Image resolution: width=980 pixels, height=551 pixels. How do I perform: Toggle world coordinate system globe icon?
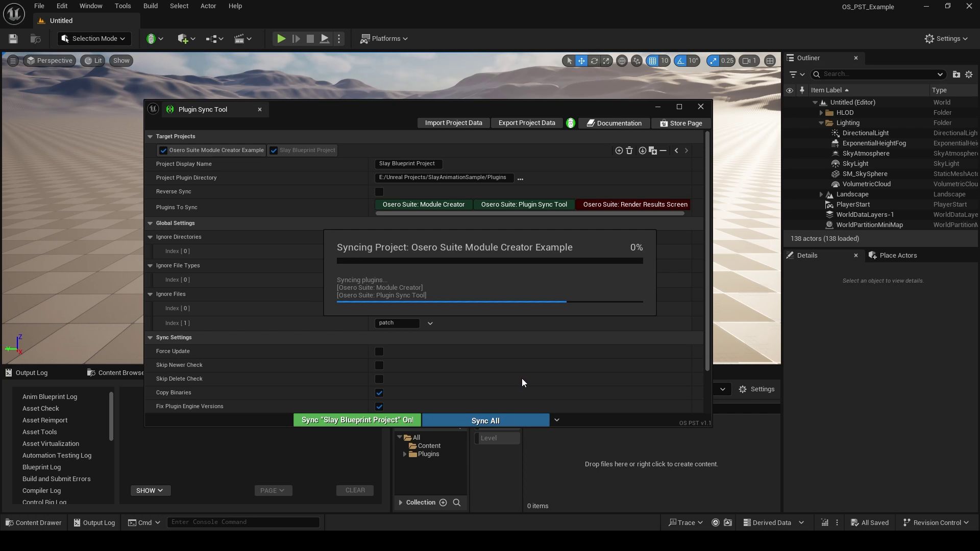[622, 61]
